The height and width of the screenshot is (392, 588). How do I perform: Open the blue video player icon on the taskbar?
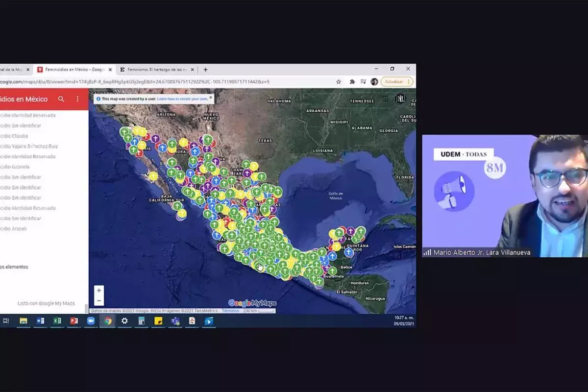pos(209,321)
